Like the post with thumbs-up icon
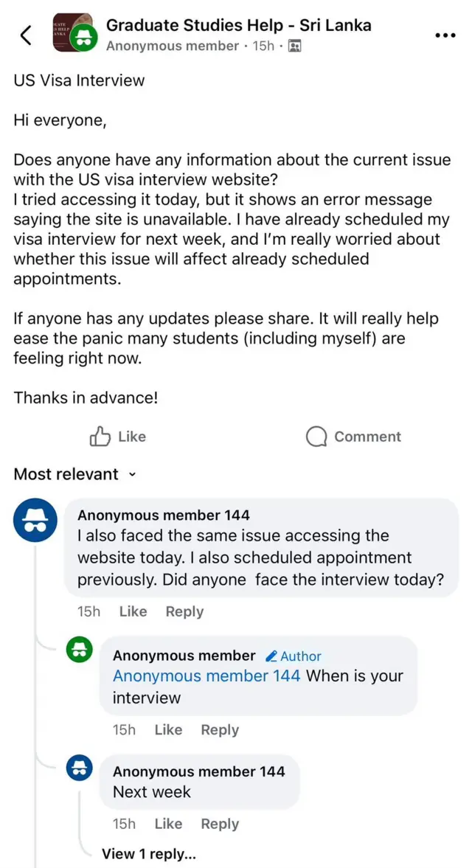472x868 pixels. pyautogui.click(x=118, y=437)
